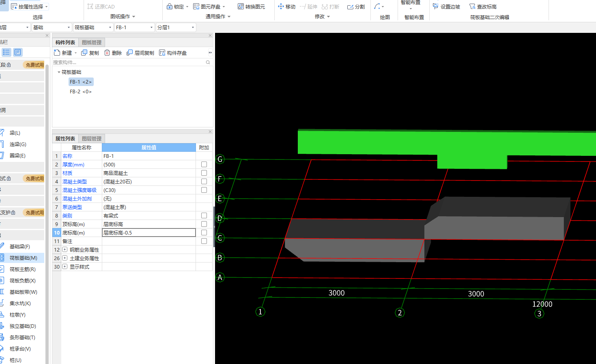Collapse the 筏板基础 tree node
The width and height of the screenshot is (596, 364).
tap(59, 72)
